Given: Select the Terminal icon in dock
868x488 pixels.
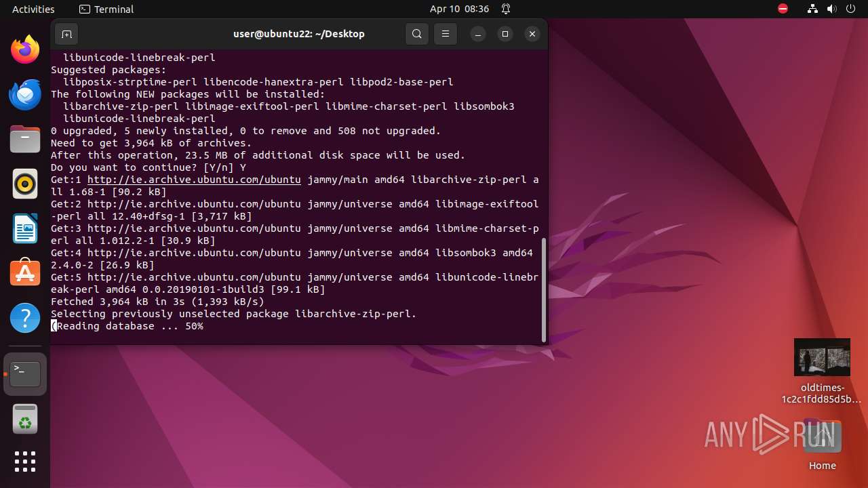Looking at the screenshot, I should (25, 373).
